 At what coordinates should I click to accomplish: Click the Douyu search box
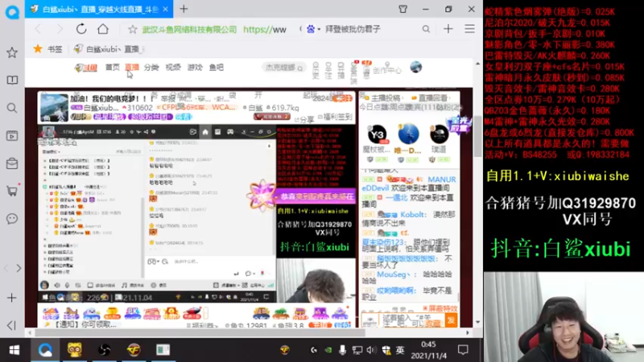click(283, 68)
